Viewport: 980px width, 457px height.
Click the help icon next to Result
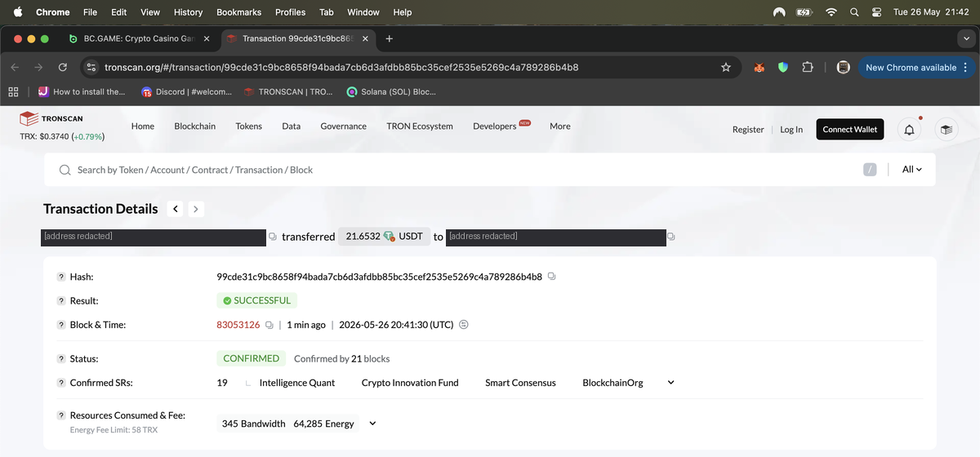tap(61, 301)
